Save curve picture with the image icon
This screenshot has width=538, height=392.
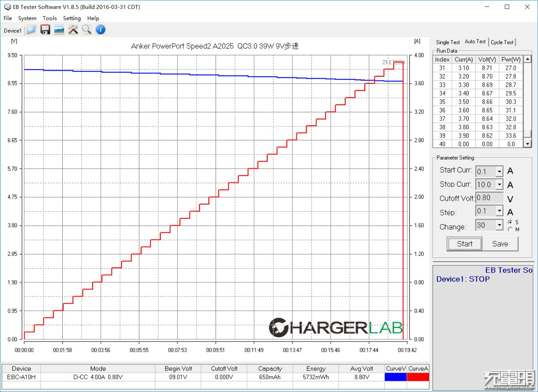coord(59,30)
